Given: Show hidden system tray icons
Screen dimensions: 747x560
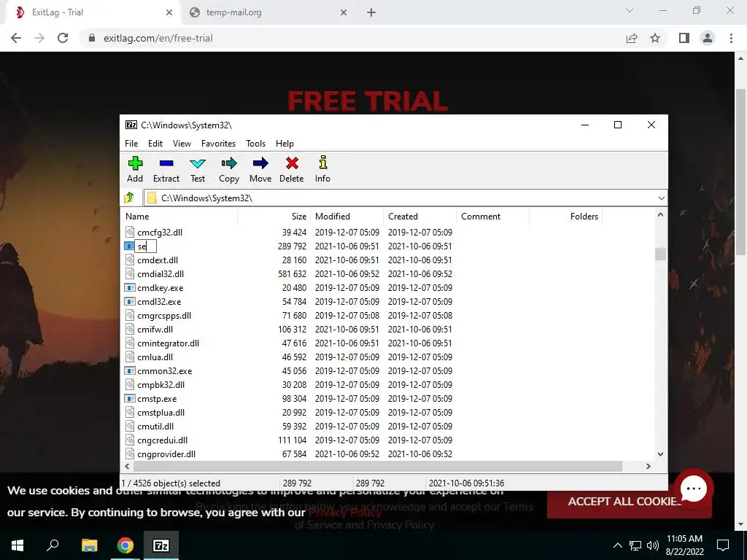Looking at the screenshot, I should (617, 545).
